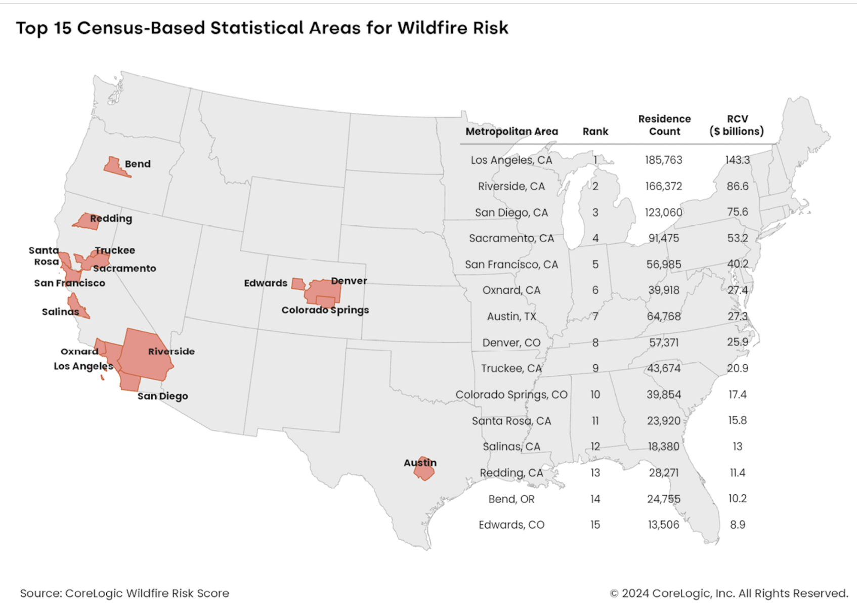
Task: Click the Colorado Springs map label
Action: 325,310
